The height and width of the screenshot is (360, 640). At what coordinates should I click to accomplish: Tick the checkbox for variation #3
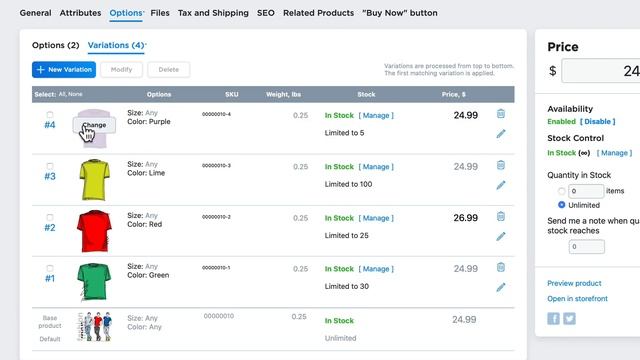[x=50, y=166]
